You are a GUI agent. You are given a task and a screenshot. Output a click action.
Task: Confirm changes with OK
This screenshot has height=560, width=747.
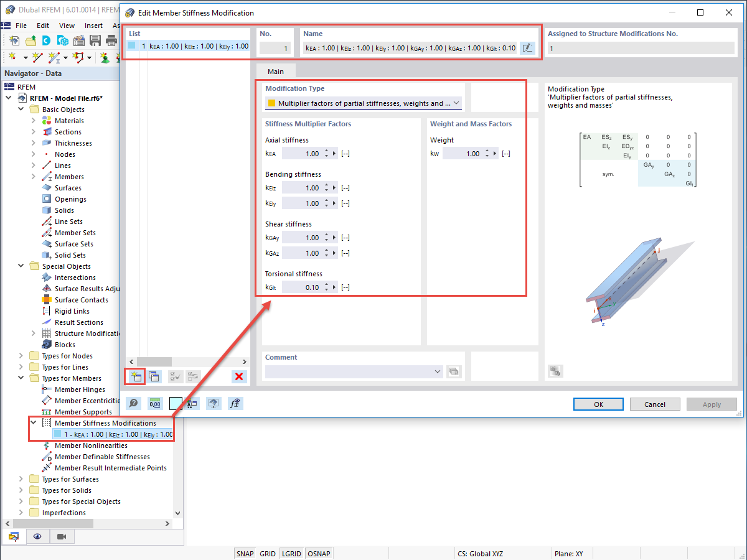tap(598, 404)
